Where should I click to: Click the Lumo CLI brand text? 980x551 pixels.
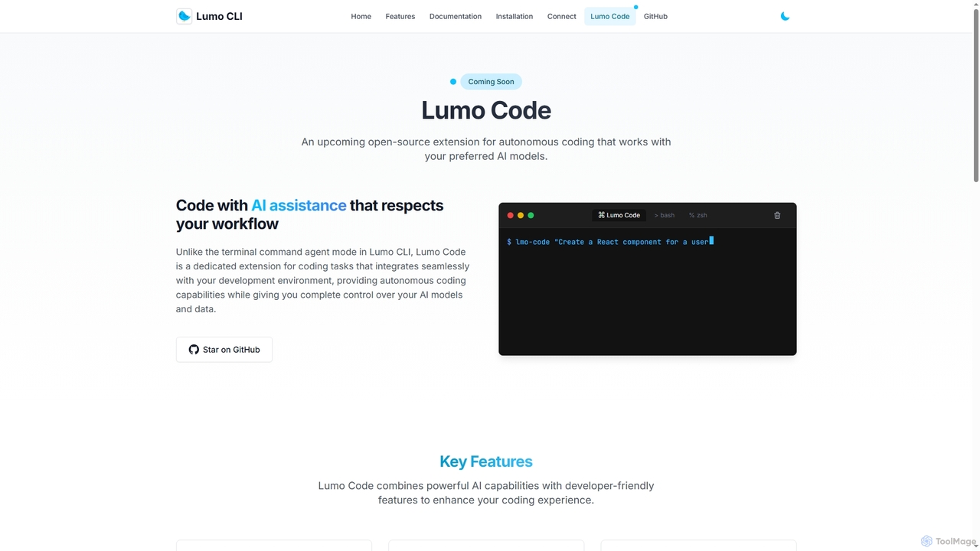219,16
